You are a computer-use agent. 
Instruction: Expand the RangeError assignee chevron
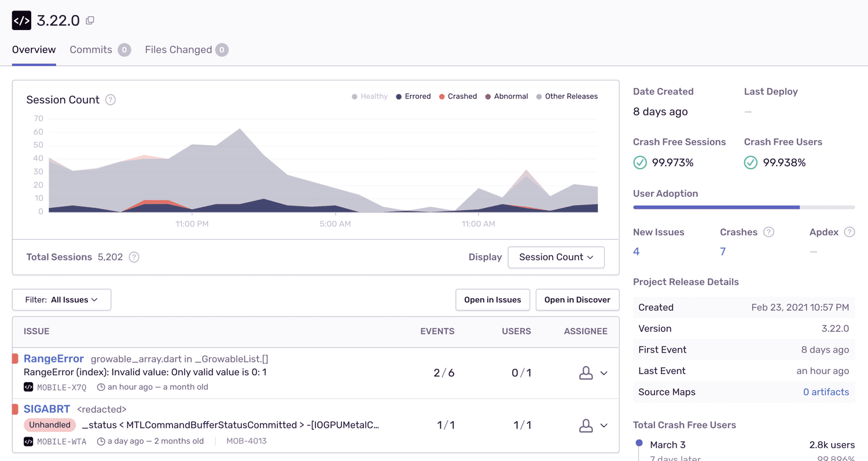604,374
